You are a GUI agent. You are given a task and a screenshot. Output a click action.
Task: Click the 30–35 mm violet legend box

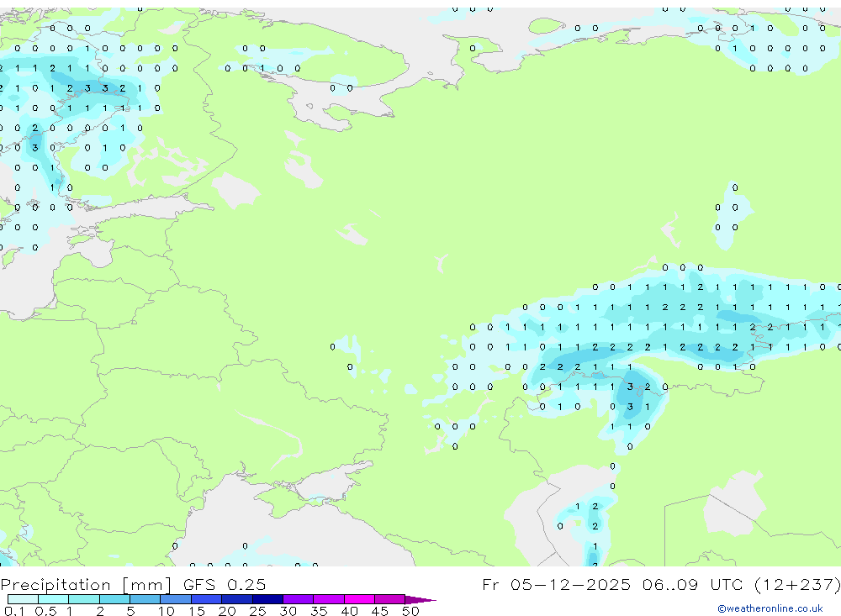pyautogui.click(x=298, y=599)
